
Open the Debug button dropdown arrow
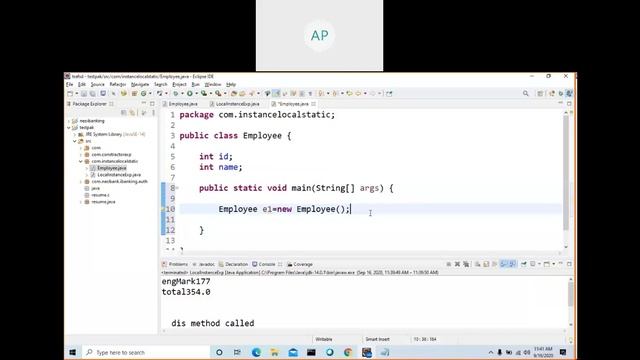pos(182,94)
